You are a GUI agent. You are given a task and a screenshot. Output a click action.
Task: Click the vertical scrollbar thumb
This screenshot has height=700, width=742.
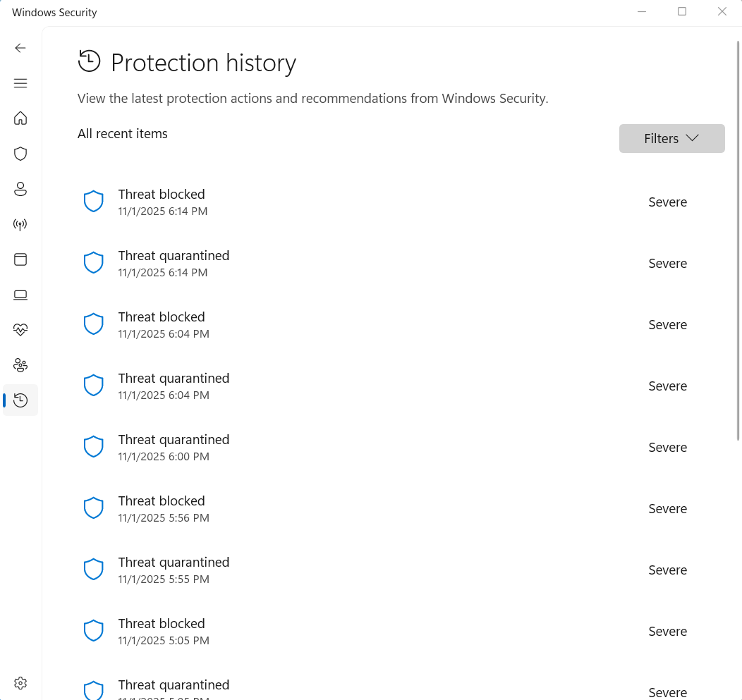738,240
